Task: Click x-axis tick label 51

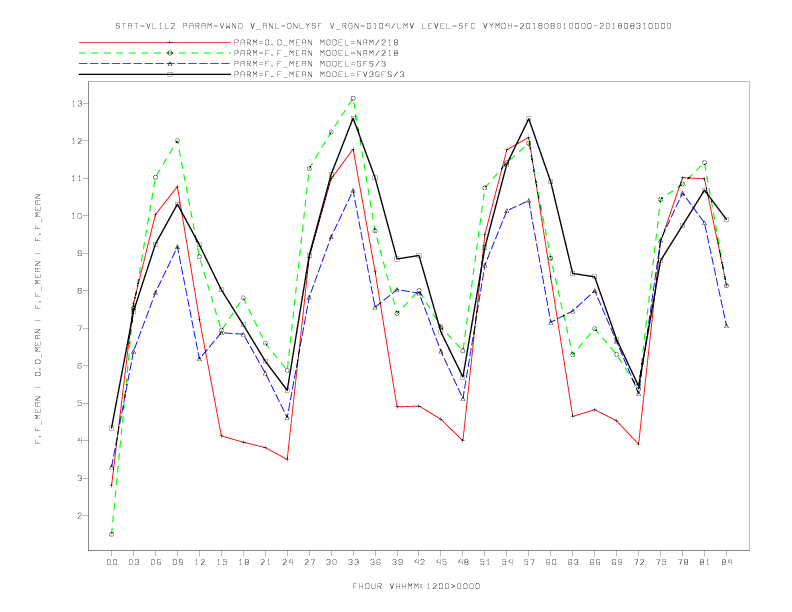Action: coord(485,562)
